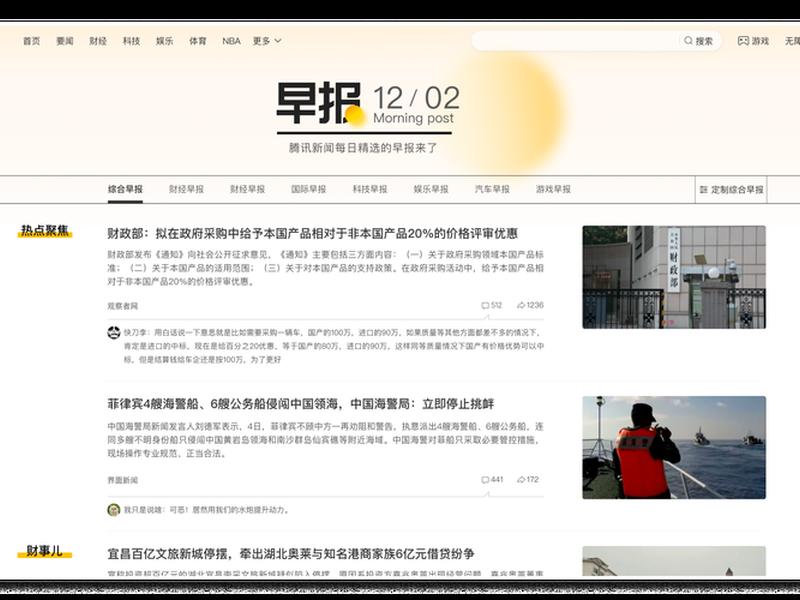Switch to the 国际早报 tab
The height and width of the screenshot is (600, 800).
[309, 189]
